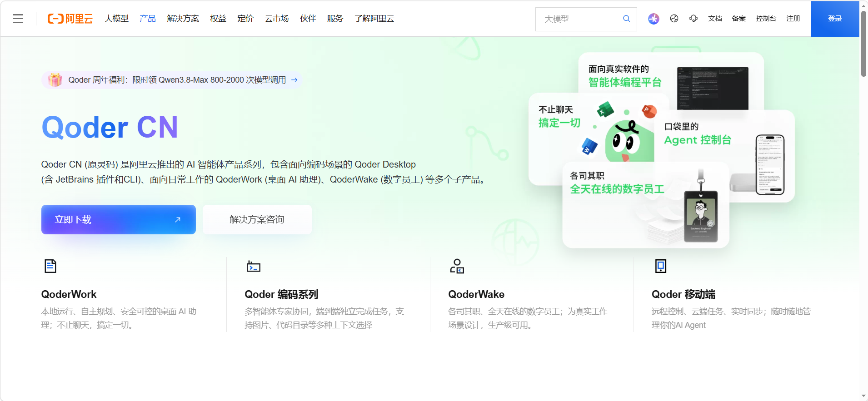Open the 口袋里的 Agent 控制台 card

[x=725, y=156]
